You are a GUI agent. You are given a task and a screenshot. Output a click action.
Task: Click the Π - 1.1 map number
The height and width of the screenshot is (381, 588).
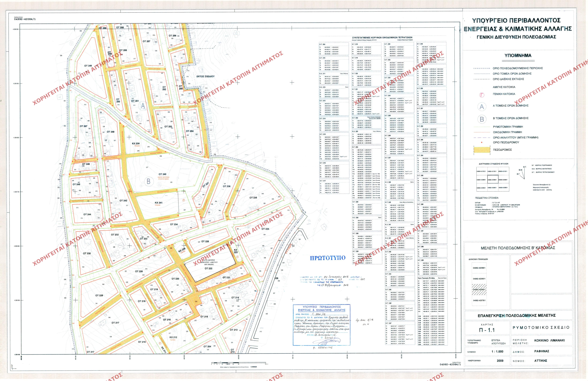487,330
